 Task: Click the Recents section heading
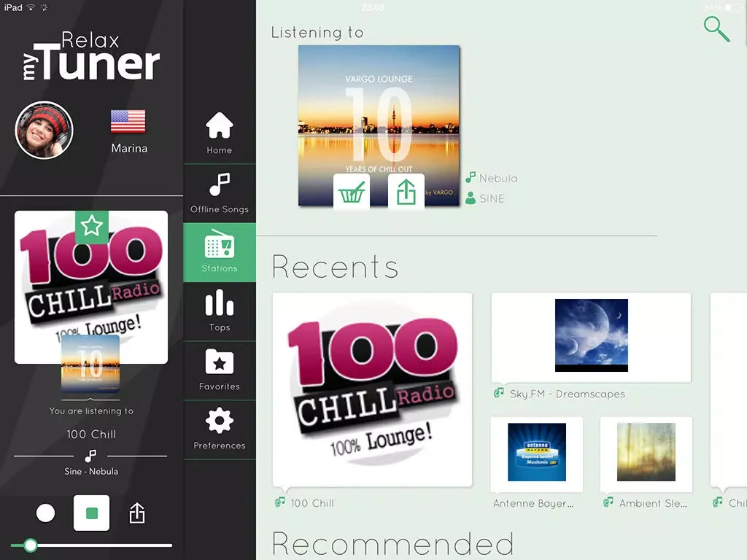335,267
